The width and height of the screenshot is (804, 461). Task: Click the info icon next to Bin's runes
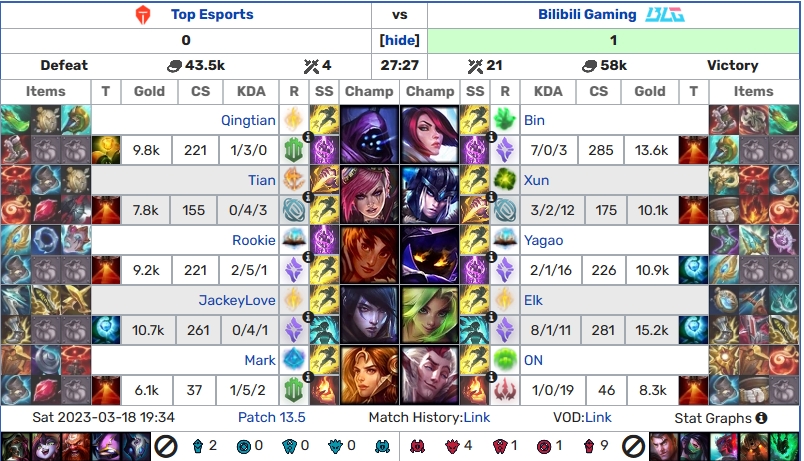491,136
